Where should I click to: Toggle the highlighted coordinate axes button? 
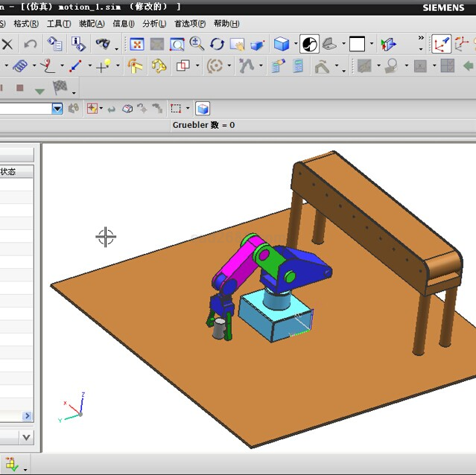[x=442, y=45]
